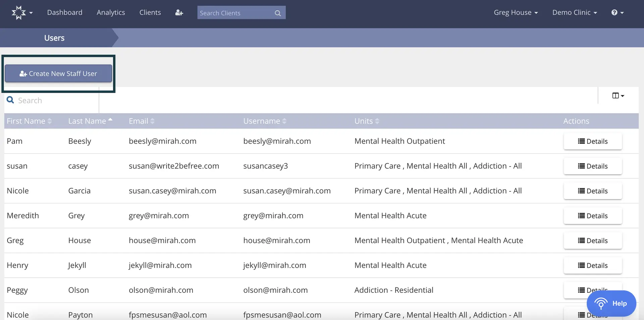
Task: Open Details for Pam Beesly
Action: click(x=593, y=141)
